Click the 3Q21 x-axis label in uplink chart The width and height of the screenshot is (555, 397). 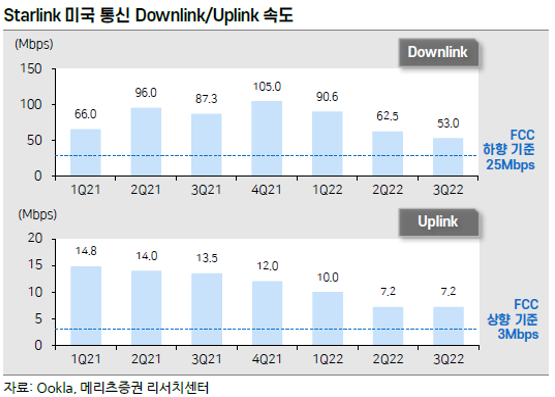tap(207, 359)
